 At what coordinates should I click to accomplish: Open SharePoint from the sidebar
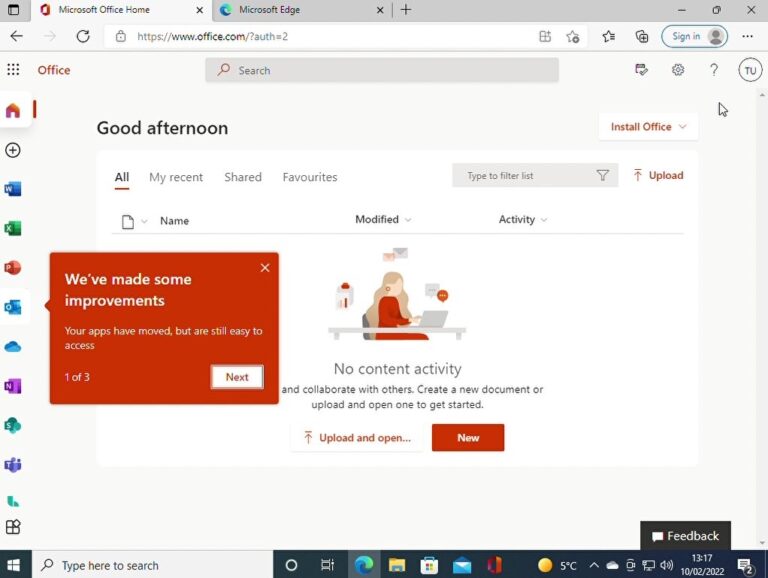point(13,425)
